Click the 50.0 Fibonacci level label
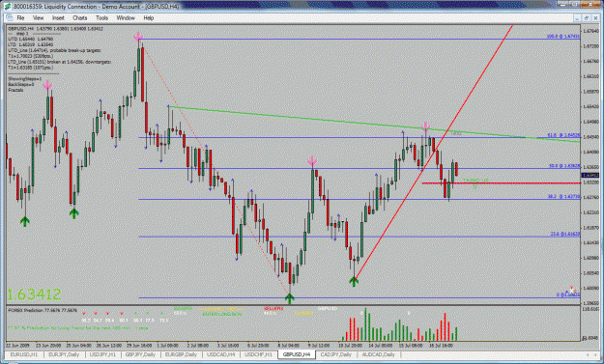604x364 pixels. 564,166
